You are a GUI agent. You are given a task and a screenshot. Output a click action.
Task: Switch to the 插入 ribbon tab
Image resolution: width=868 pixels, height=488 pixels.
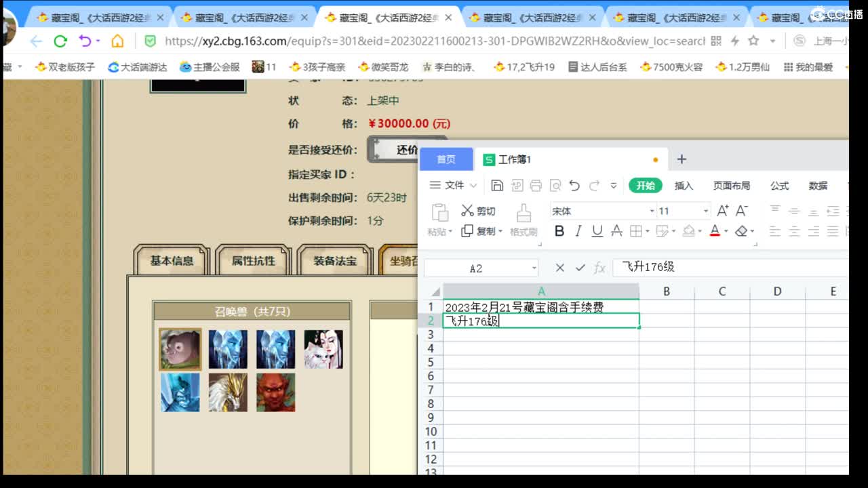pyautogui.click(x=684, y=185)
